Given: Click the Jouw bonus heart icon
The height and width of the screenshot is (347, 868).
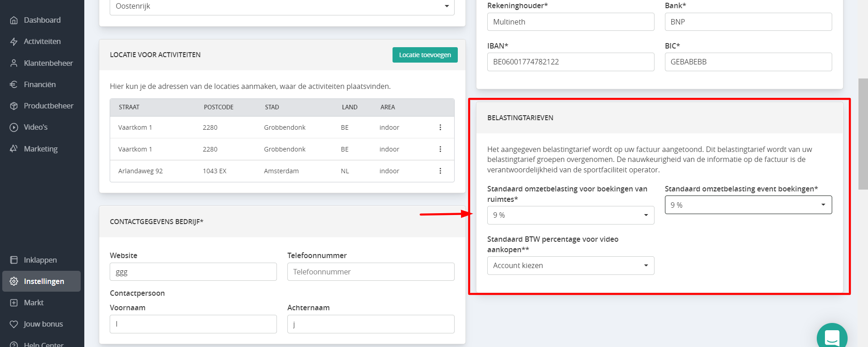Looking at the screenshot, I should coord(14,324).
